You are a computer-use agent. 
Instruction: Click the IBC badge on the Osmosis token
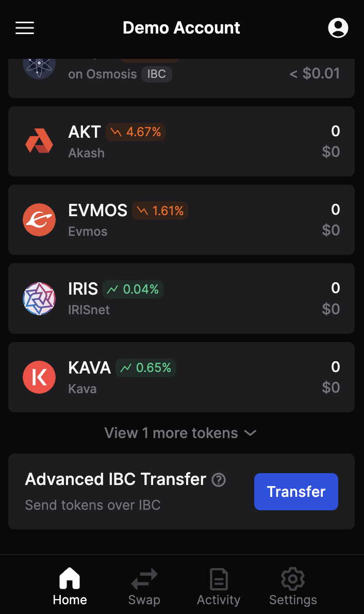[x=157, y=74]
